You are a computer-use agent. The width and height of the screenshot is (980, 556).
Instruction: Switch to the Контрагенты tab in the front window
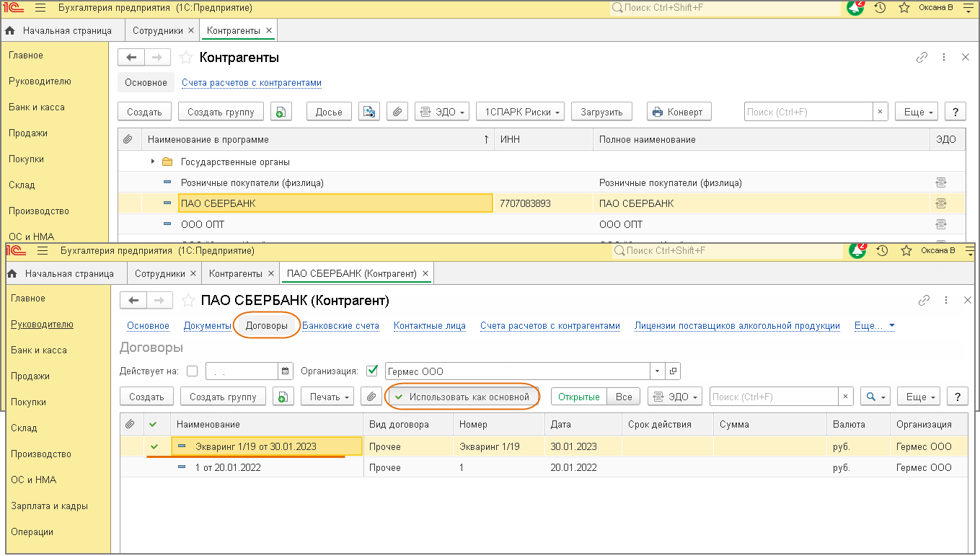(235, 274)
